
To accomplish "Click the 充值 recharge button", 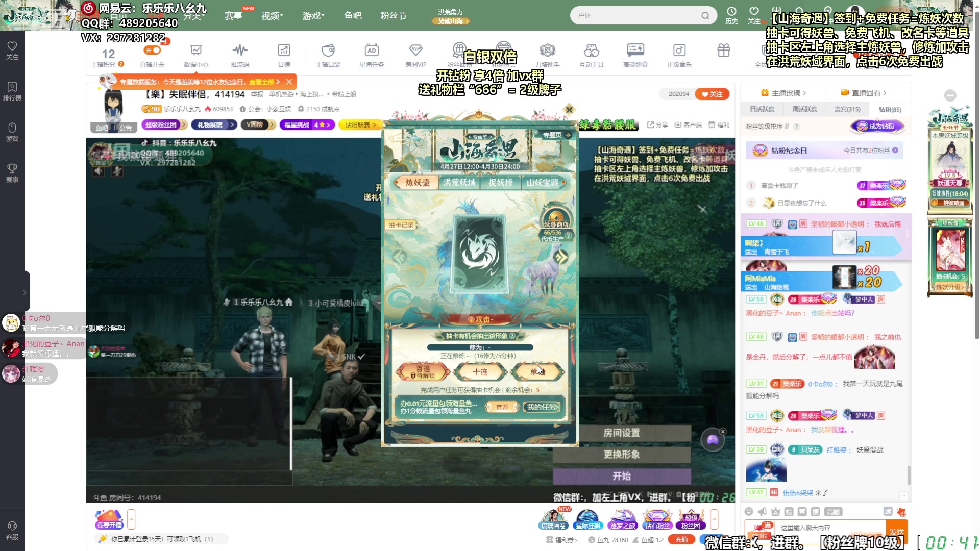I will [681, 539].
